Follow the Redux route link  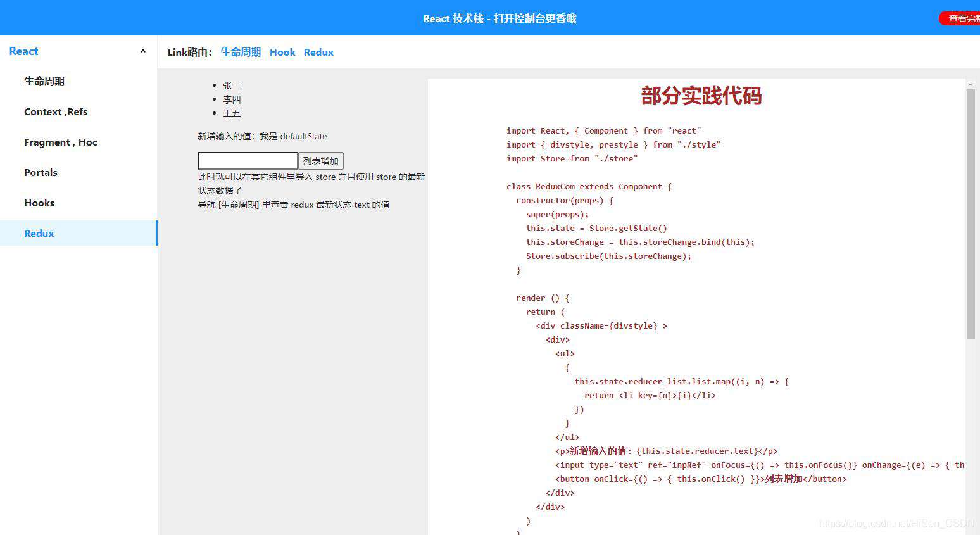click(318, 52)
